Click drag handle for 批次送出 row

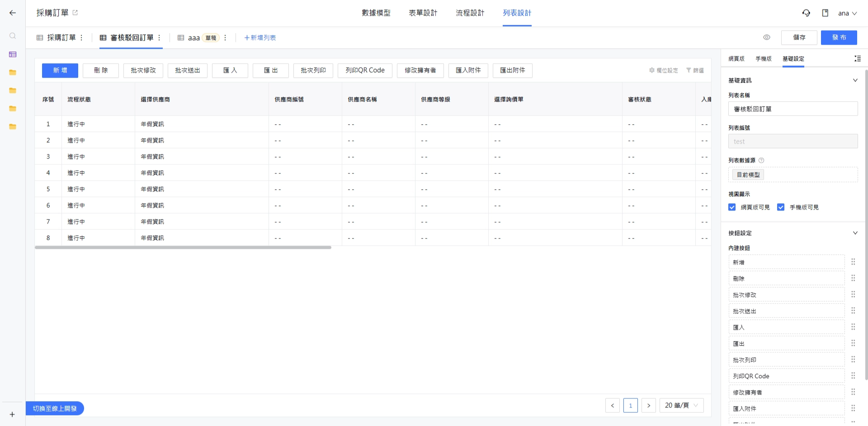[853, 310]
